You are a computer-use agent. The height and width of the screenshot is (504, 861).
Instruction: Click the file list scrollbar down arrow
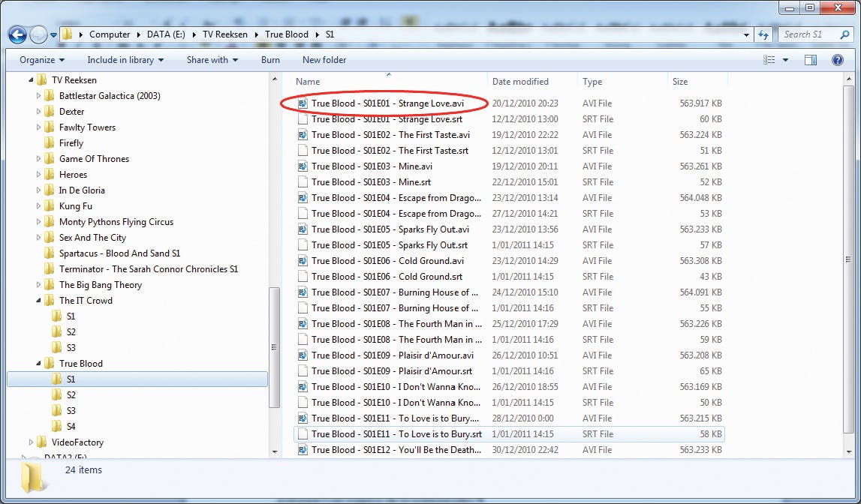click(850, 452)
